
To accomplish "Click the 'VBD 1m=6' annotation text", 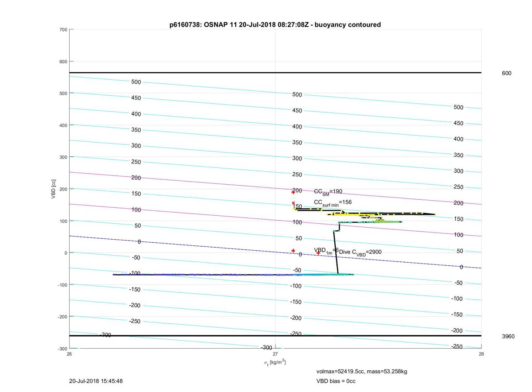I will pos(326,251).
